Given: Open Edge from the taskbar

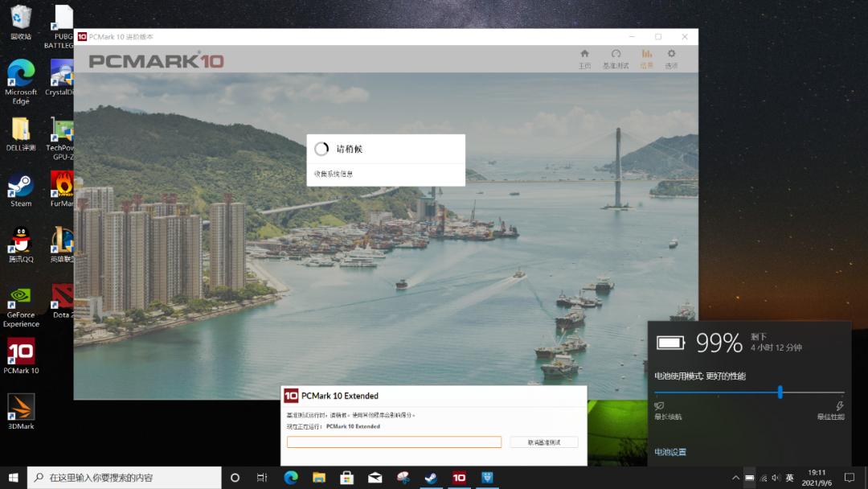Looking at the screenshot, I should click(x=291, y=478).
